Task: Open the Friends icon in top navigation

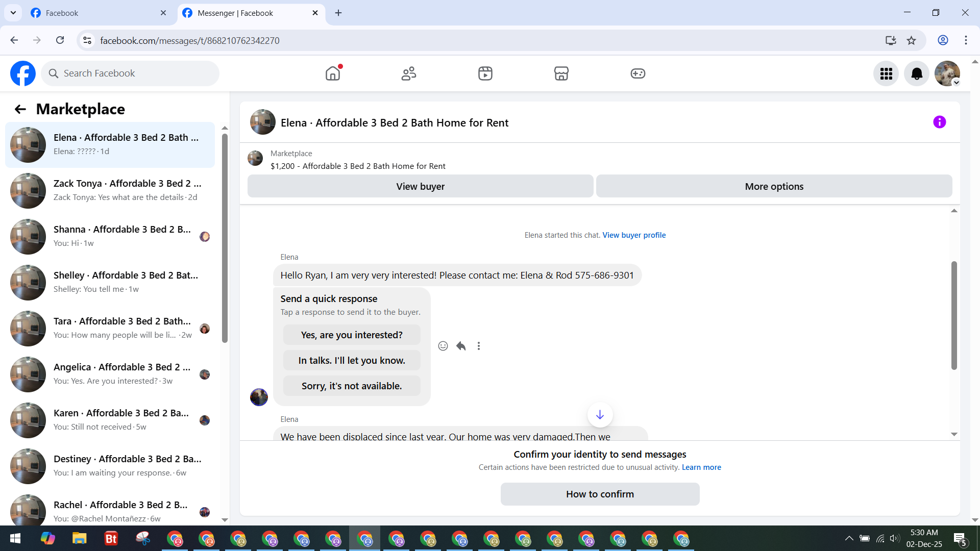Action: (409, 73)
